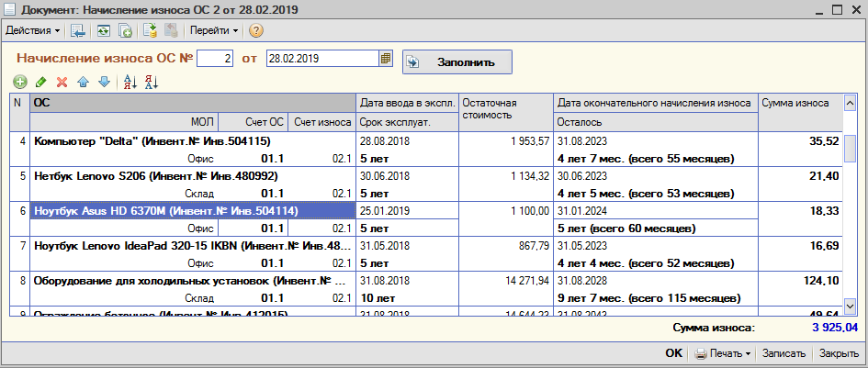
Task: Expand the Перейти menu
Action: [x=214, y=31]
